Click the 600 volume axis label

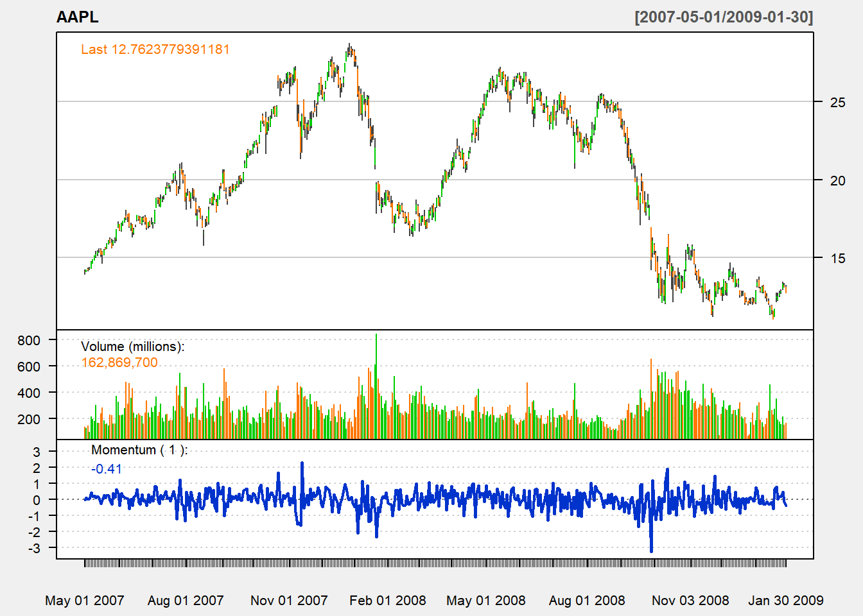pos(29,367)
